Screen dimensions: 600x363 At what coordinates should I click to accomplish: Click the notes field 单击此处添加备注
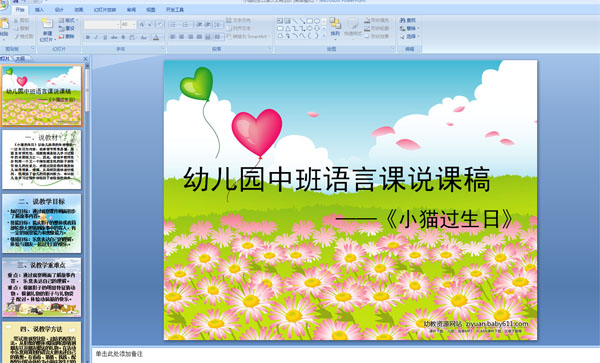tap(119, 354)
